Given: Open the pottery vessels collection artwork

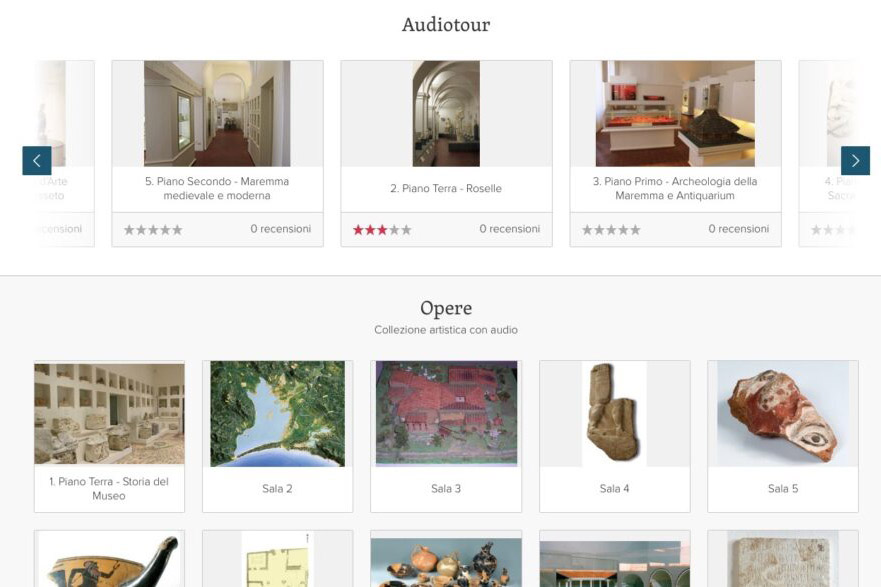Looking at the screenshot, I should point(446,562).
